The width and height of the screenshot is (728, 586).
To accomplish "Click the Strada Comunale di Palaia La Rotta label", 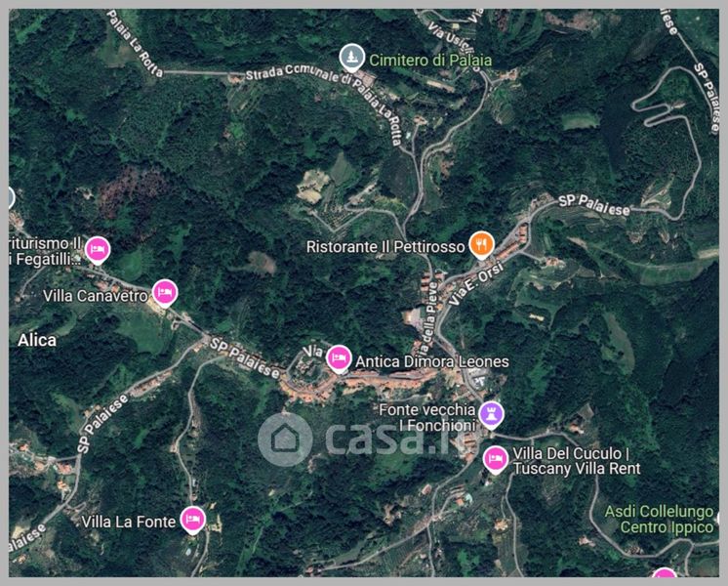I will [x=324, y=99].
